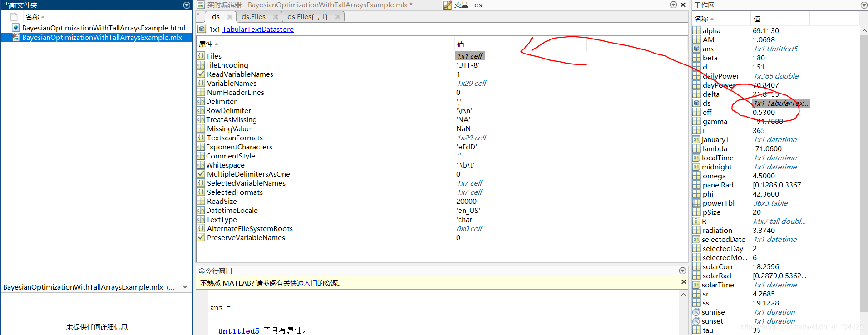Click the alpha variable matrix icon

click(x=696, y=30)
